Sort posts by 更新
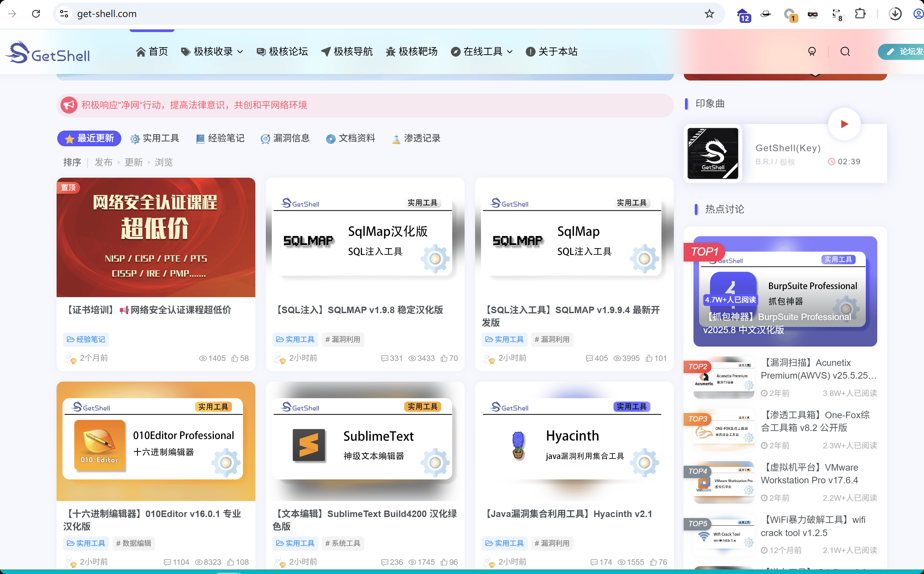Viewport: 924px width, 574px height. (133, 163)
